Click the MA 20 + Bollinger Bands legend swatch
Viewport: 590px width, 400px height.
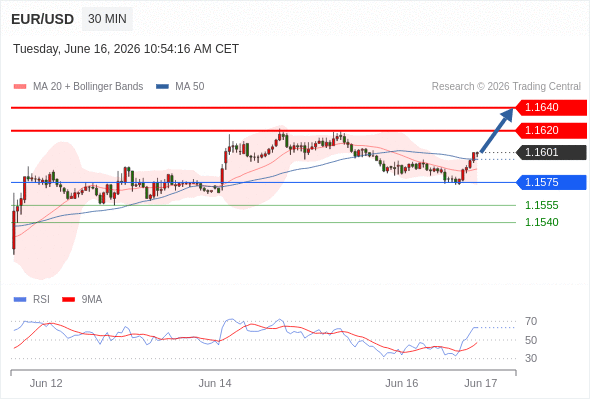coord(20,87)
